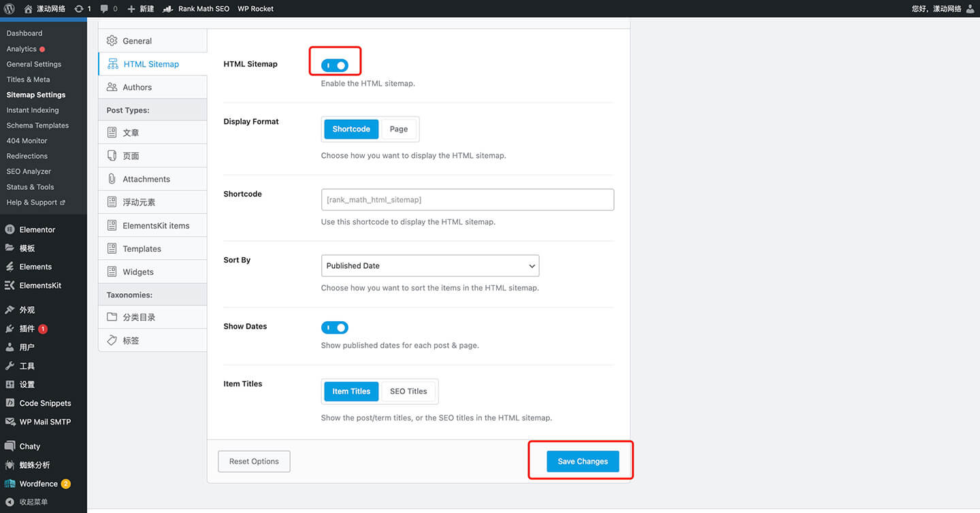
Task: Toggle the Show Dates switch
Action: [335, 328]
